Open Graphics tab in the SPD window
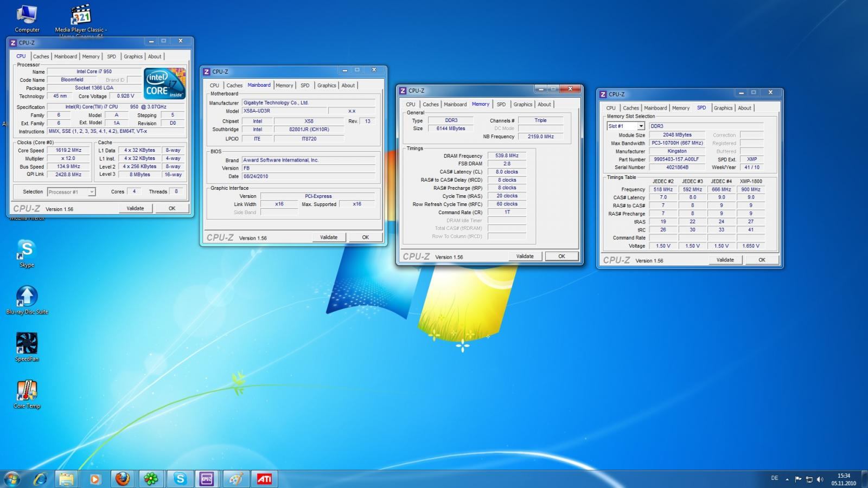The height and width of the screenshot is (488, 868). point(723,108)
